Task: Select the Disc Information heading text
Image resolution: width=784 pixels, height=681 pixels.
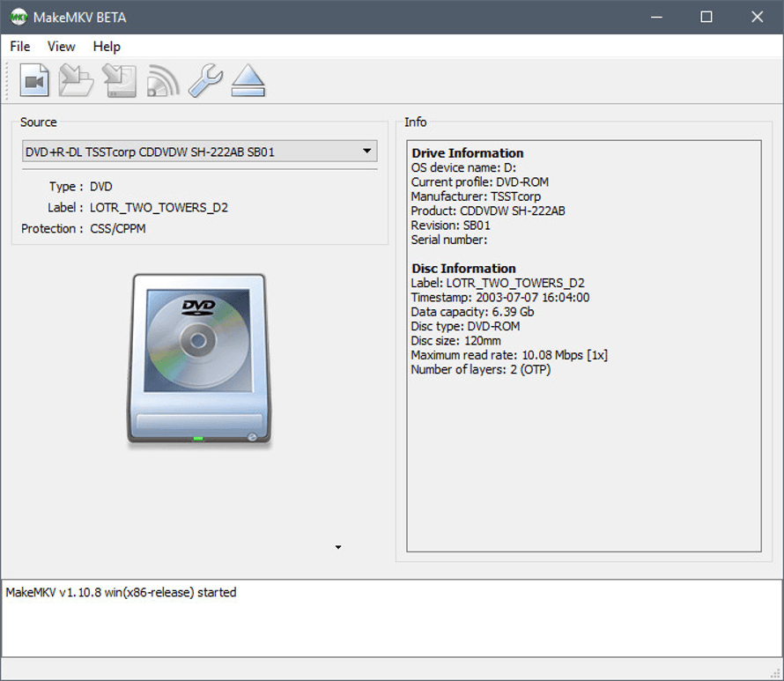Action: pos(463,269)
